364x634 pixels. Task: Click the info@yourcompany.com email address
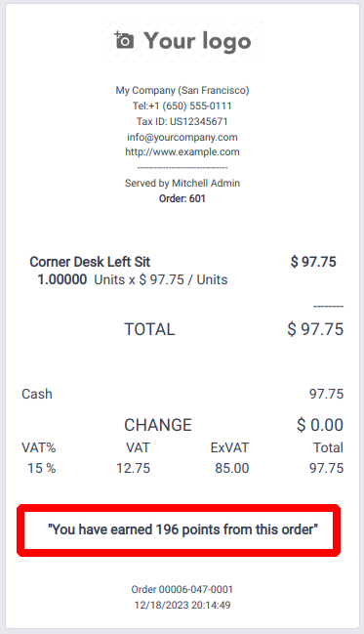[182, 137]
